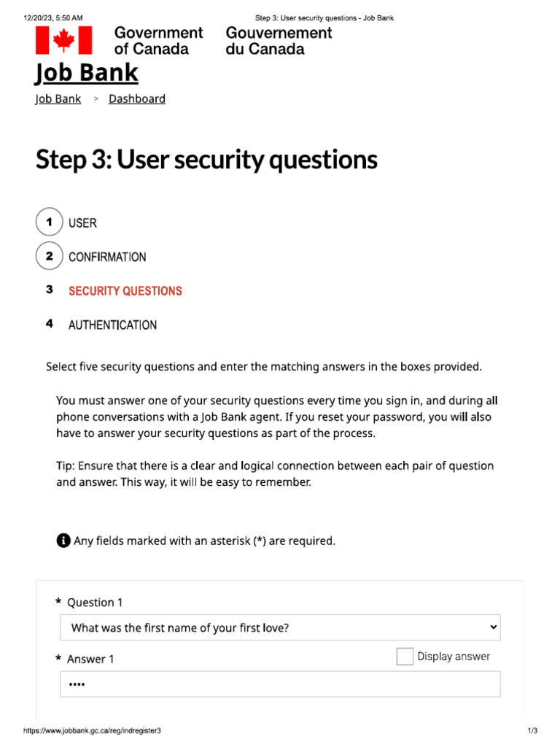Open the Dashboard breadcrumb link
Image resolution: width=560 pixels, height=747 pixels.
coord(137,99)
